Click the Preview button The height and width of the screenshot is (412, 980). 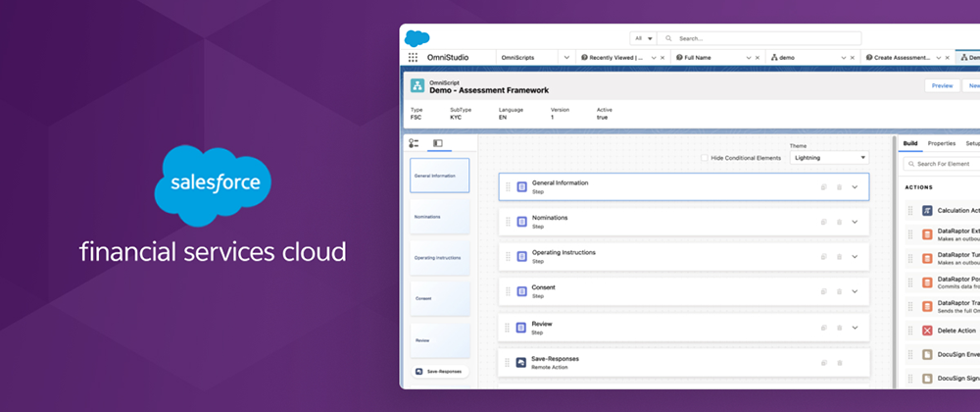(942, 85)
